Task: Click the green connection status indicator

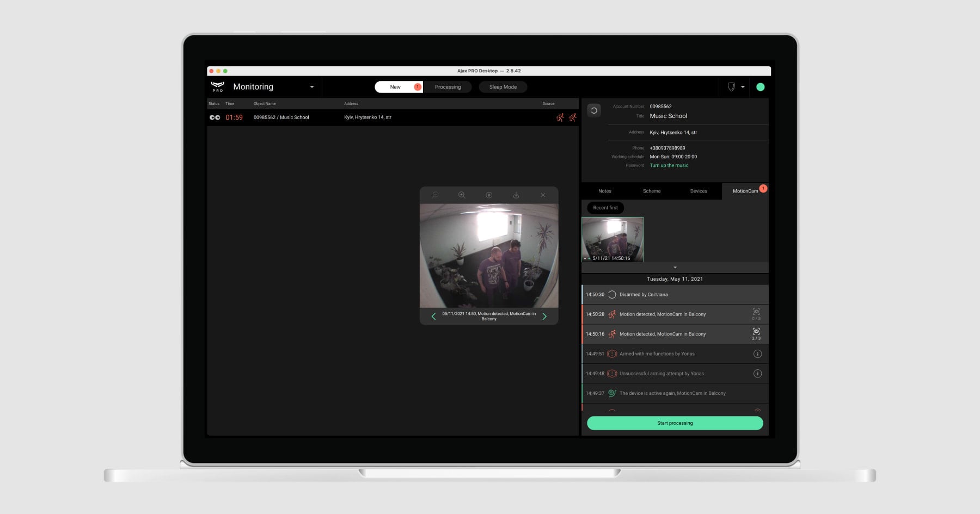Action: tap(760, 87)
